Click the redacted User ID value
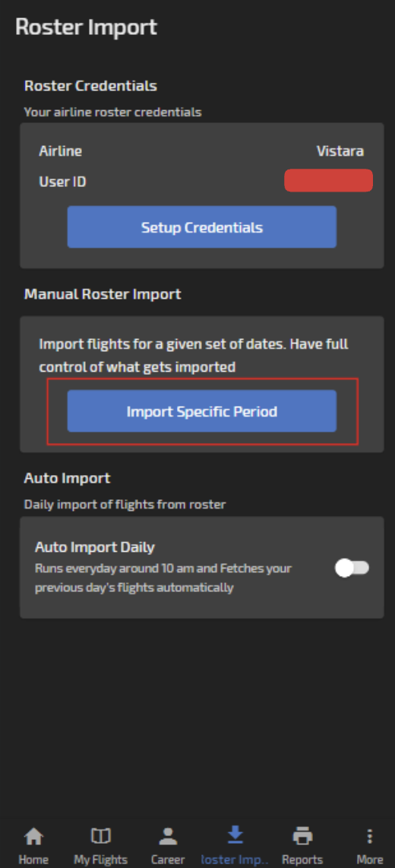This screenshot has height=868, width=395. tap(329, 181)
